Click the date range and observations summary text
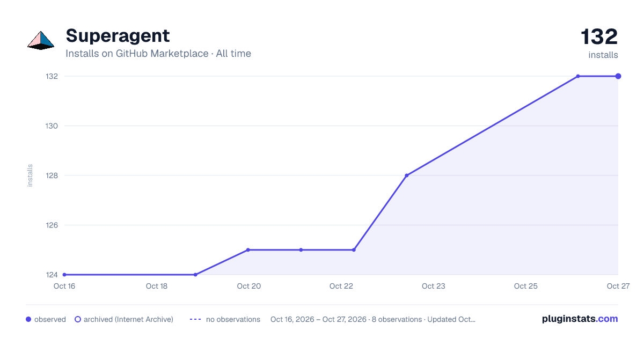The width and height of the screenshot is (644, 338). click(x=373, y=319)
